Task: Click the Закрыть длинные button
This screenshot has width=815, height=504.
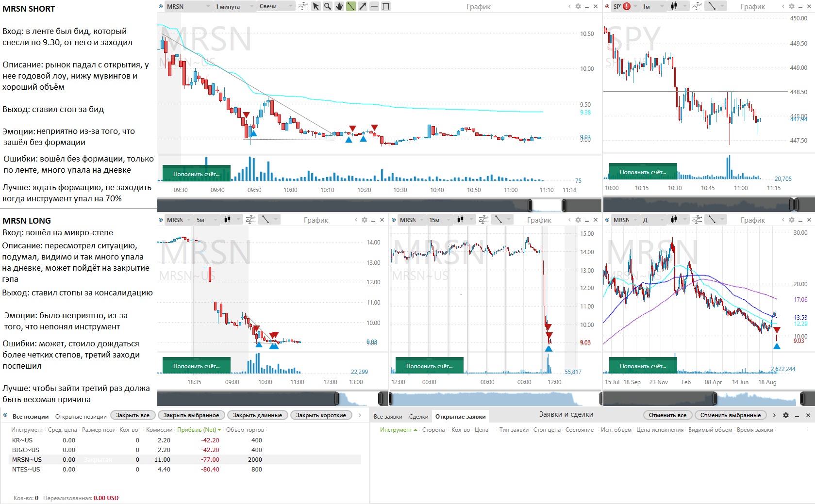Action: point(257,415)
